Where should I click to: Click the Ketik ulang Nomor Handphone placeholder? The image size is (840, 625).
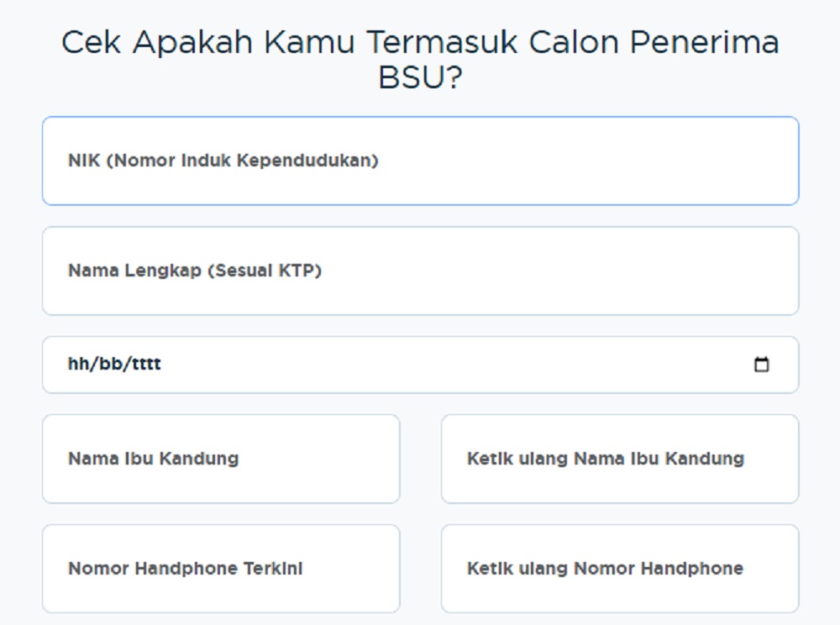pyautogui.click(x=606, y=569)
